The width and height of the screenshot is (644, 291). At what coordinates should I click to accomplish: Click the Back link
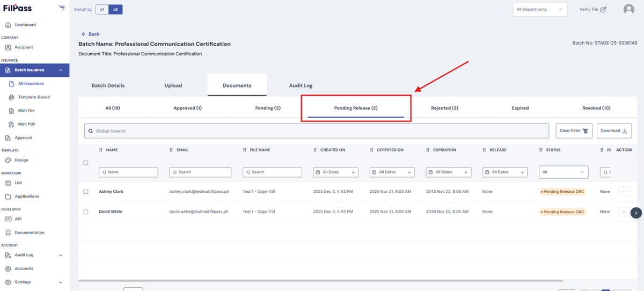click(91, 34)
